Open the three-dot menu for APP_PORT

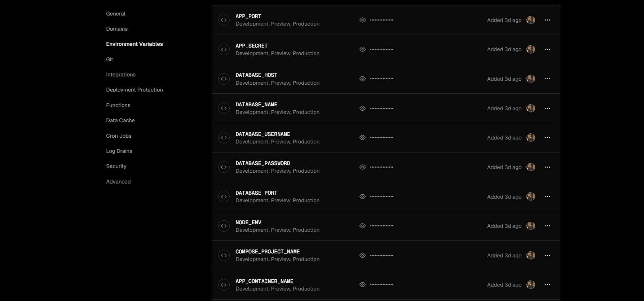547,20
